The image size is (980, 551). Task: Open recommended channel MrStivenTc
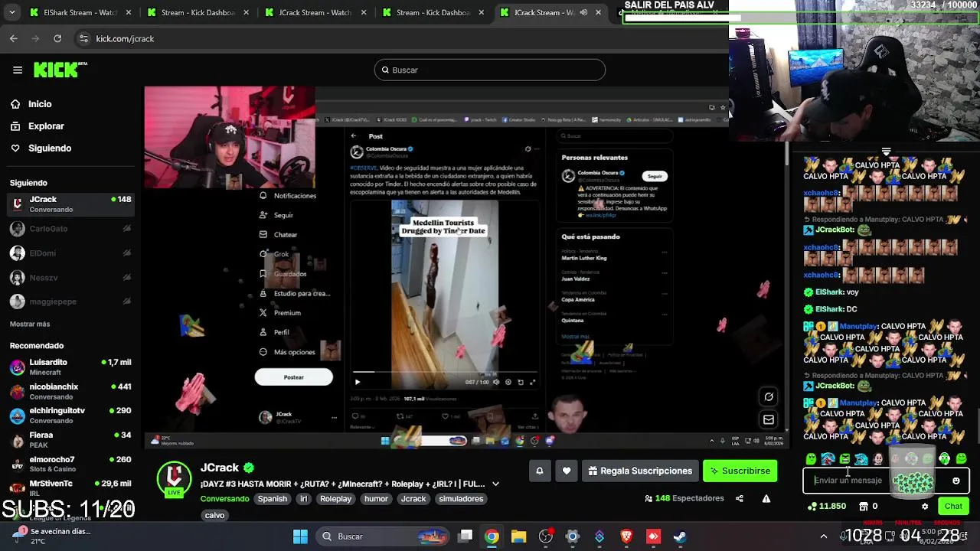tap(70, 487)
